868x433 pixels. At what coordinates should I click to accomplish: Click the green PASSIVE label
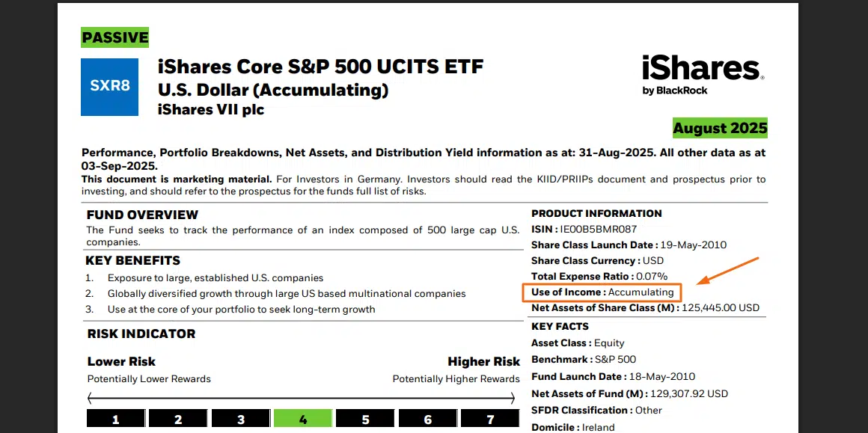click(115, 37)
